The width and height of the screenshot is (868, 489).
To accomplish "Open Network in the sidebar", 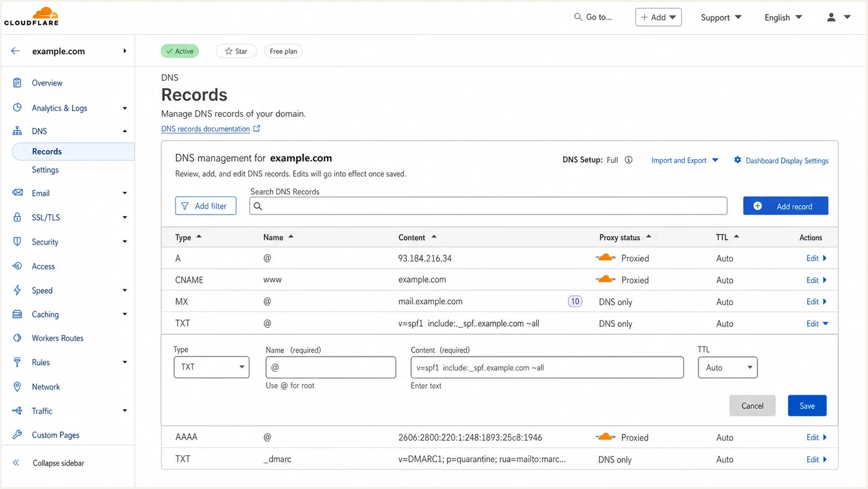I will click(x=46, y=387).
